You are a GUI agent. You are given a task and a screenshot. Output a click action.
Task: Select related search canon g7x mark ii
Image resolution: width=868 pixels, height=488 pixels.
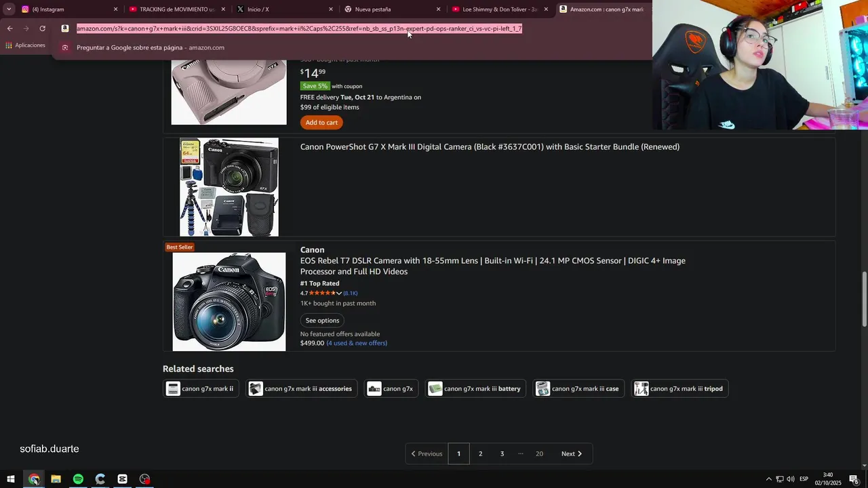tap(201, 388)
